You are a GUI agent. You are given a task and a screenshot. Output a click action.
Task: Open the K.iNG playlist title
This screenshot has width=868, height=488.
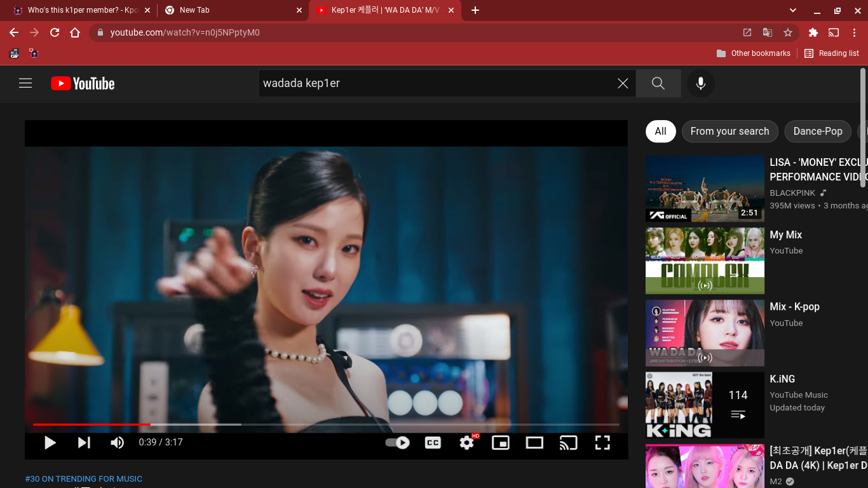click(x=782, y=379)
